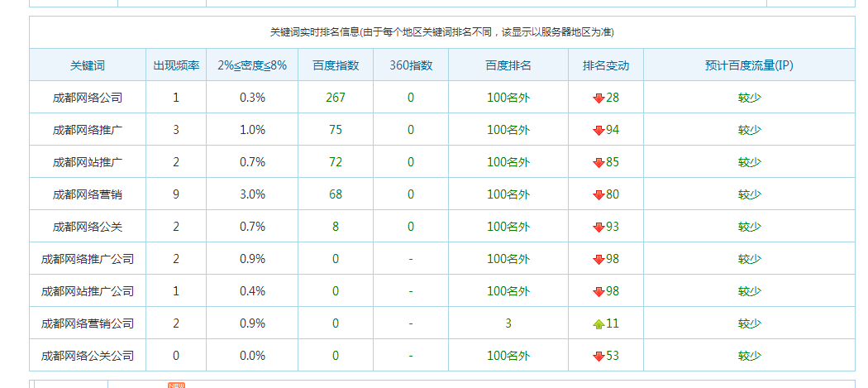Click red down arrow in 成都网络营销 row
The height and width of the screenshot is (388, 868).
click(x=599, y=194)
